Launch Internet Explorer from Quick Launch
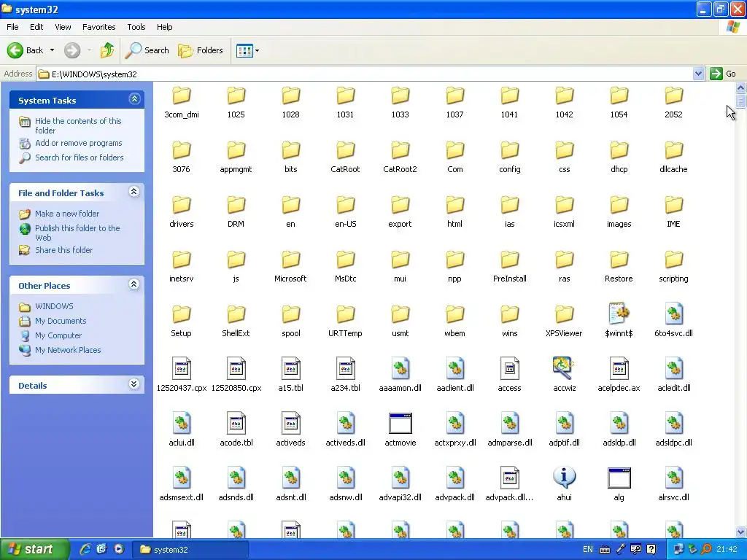 (85, 549)
